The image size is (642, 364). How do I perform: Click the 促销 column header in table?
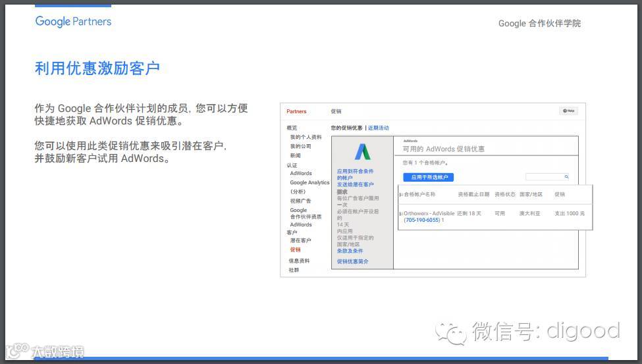point(560,194)
